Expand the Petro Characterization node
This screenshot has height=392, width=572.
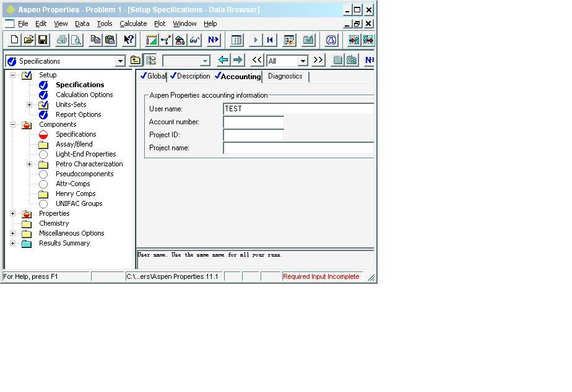tap(30, 164)
